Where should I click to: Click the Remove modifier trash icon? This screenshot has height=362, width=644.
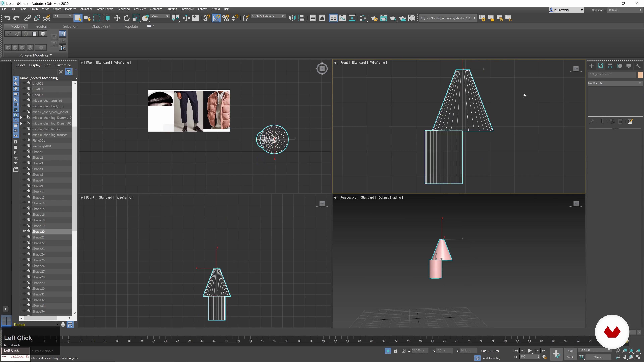coord(620,121)
